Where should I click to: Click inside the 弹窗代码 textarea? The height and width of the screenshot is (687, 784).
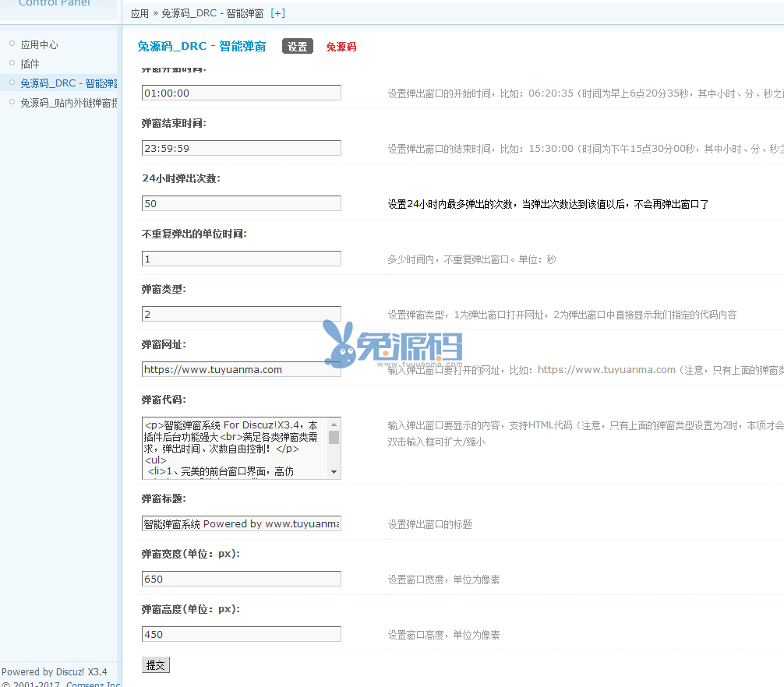point(235,448)
